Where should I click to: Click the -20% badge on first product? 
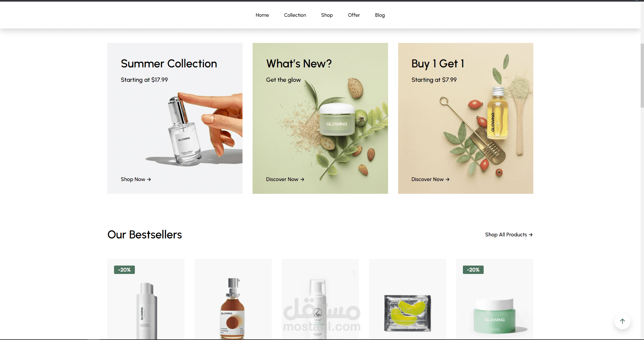[x=124, y=270]
